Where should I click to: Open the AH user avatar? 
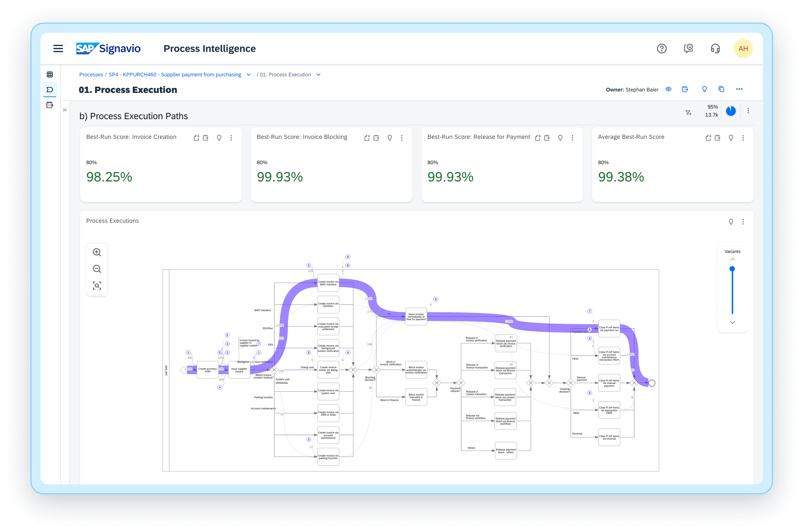point(743,48)
